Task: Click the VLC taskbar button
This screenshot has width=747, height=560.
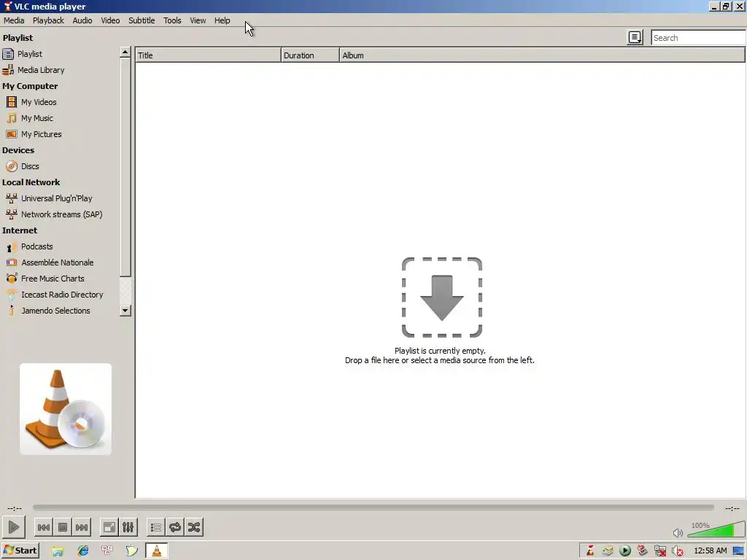Action: pos(156,551)
